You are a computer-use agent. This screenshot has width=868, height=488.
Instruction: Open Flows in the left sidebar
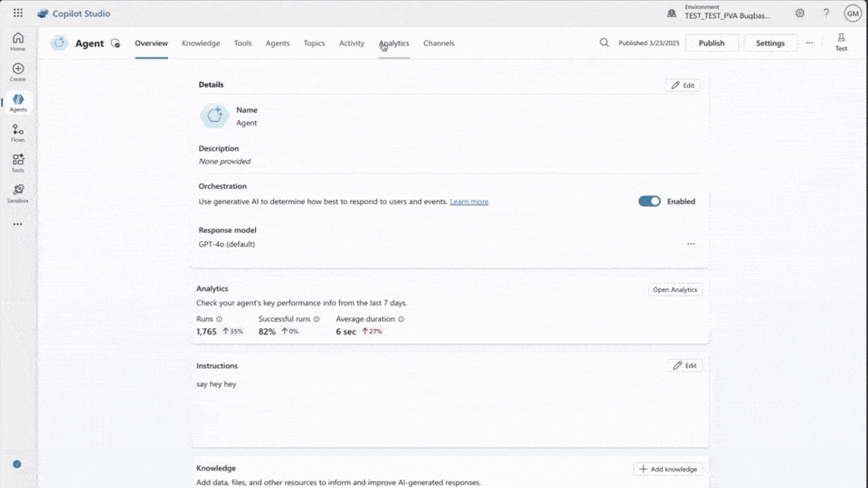[18, 133]
